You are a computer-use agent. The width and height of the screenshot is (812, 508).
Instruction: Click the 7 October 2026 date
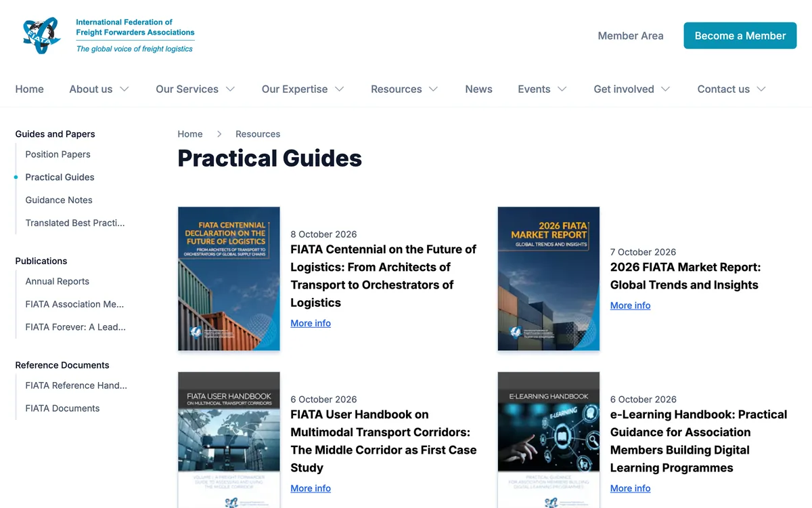(x=643, y=252)
